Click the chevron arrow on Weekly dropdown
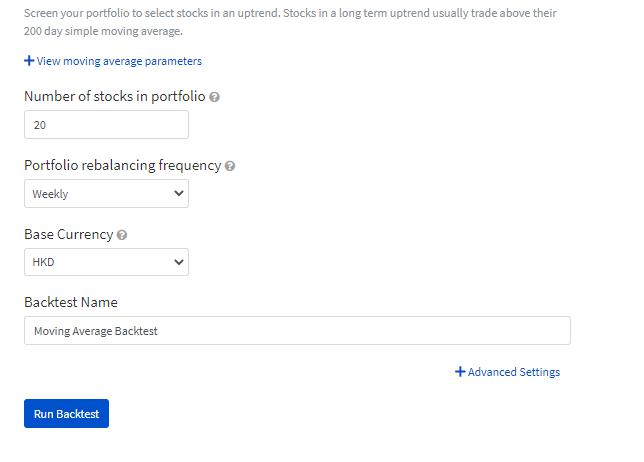This screenshot has width=644, height=462. (179, 194)
